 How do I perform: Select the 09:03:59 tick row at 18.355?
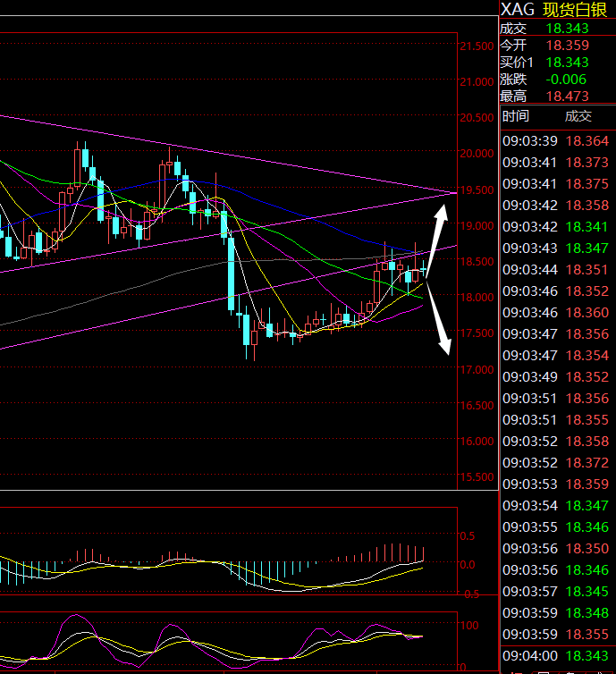[556, 635]
